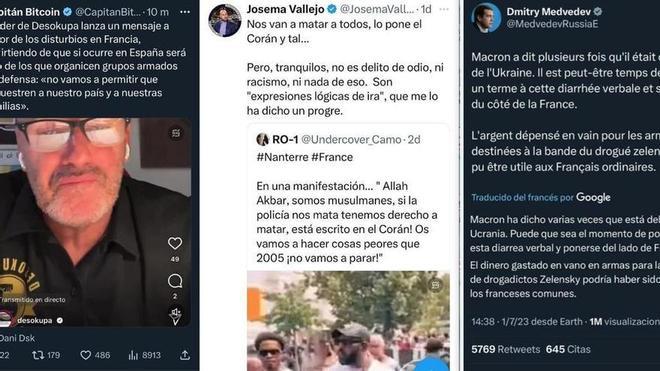Click the #Nanterre hashtag
The image size is (660, 371).
point(282,157)
